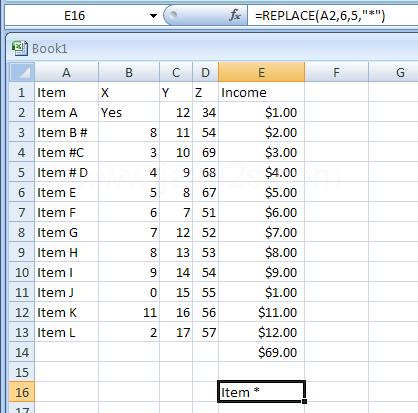Click the Z value 34 cell
Viewport: 418px width, 413px height.
205,112
